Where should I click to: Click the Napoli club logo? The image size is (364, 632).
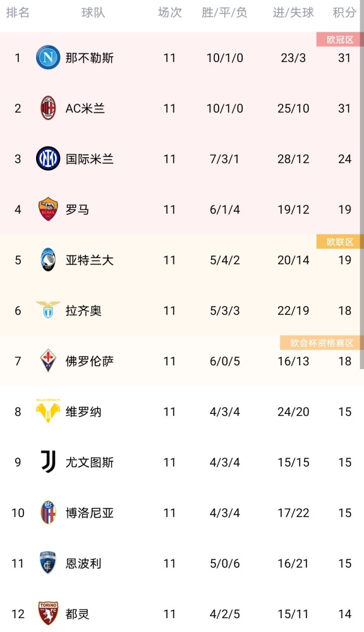48,58
